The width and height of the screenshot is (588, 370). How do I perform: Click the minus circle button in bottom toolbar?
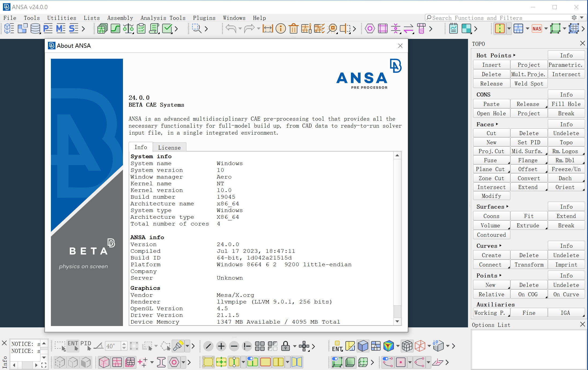coord(234,346)
